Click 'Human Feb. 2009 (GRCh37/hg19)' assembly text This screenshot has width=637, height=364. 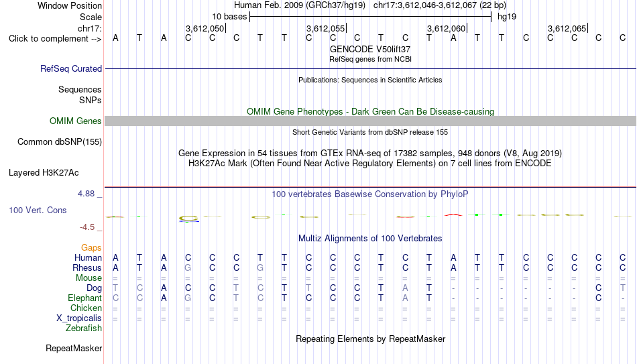300,5
